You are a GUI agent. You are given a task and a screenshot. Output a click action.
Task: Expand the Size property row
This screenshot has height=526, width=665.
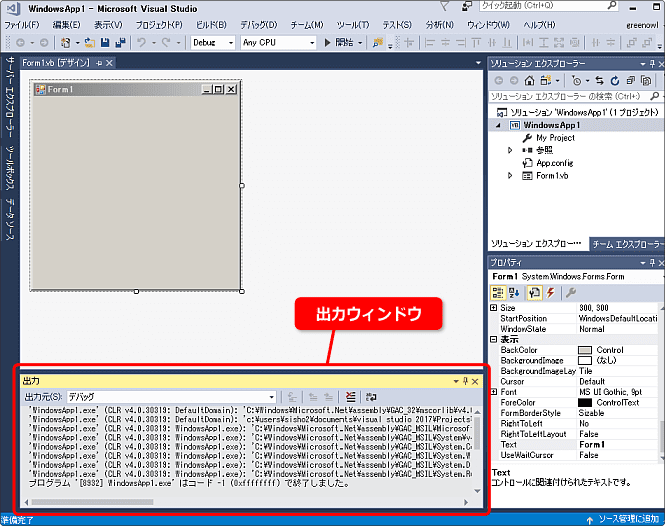coord(494,308)
